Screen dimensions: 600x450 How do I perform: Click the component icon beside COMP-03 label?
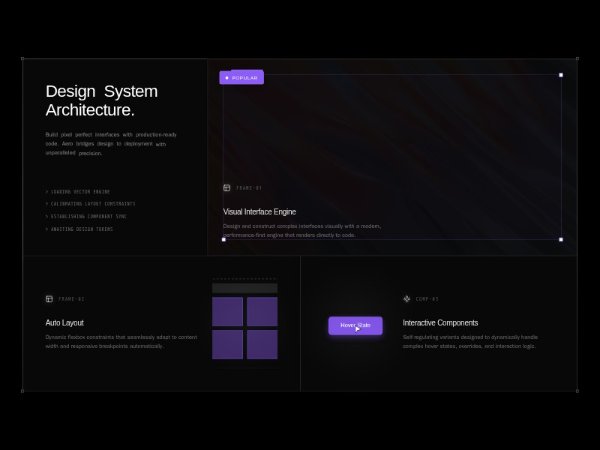coord(407,298)
